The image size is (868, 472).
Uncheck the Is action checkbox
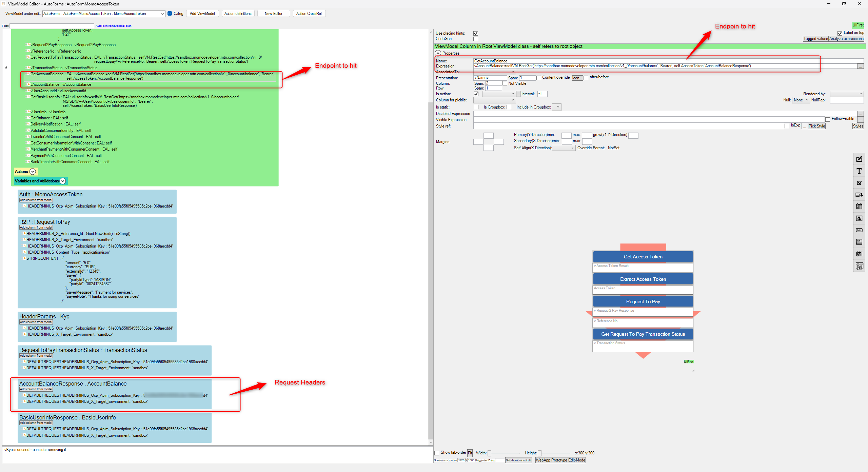(476, 94)
